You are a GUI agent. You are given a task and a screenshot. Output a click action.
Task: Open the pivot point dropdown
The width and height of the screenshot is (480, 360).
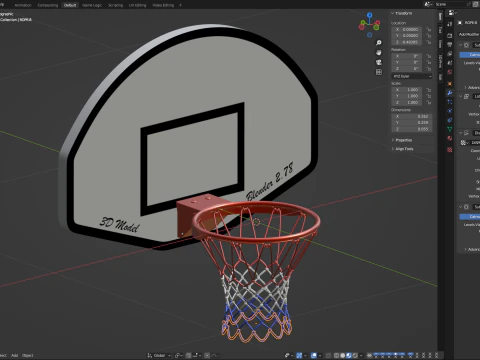[x=179, y=355]
